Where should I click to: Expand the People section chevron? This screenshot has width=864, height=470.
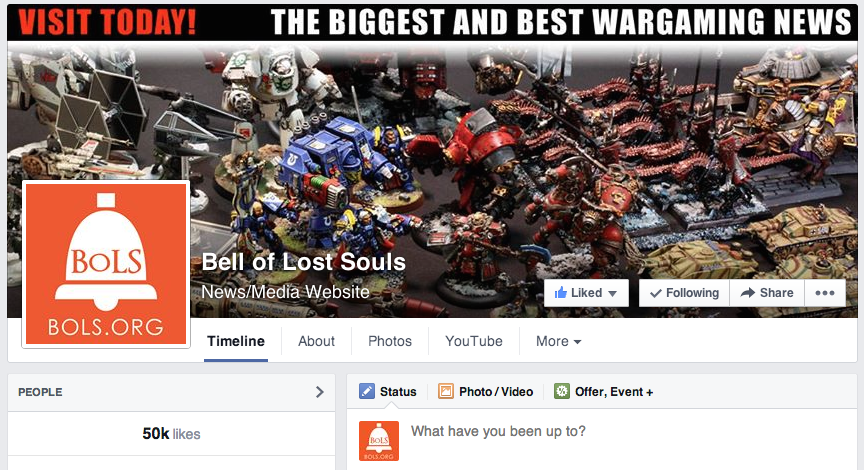[x=320, y=392]
